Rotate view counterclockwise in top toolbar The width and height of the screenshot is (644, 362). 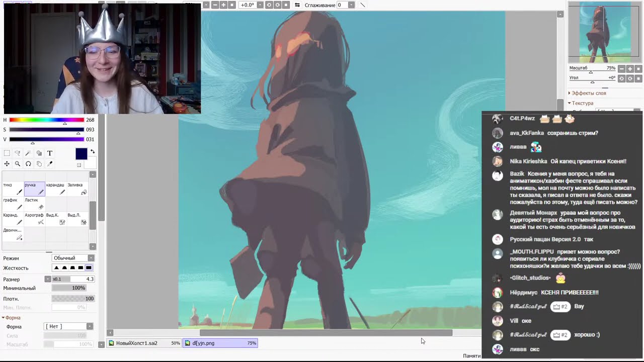click(x=269, y=5)
